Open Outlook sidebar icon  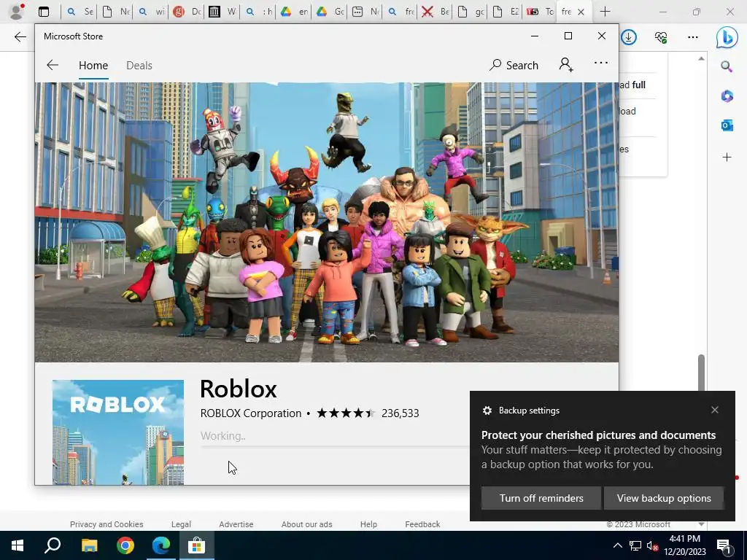coord(727,125)
